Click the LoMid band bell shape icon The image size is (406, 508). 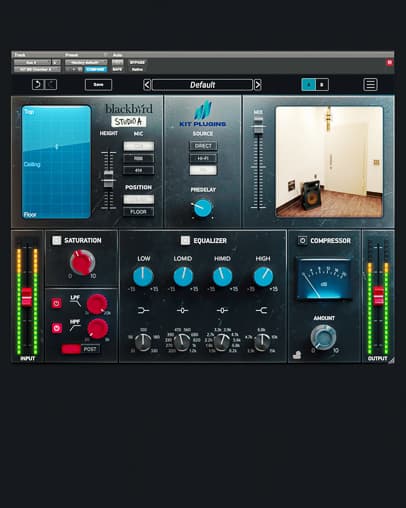tap(183, 311)
